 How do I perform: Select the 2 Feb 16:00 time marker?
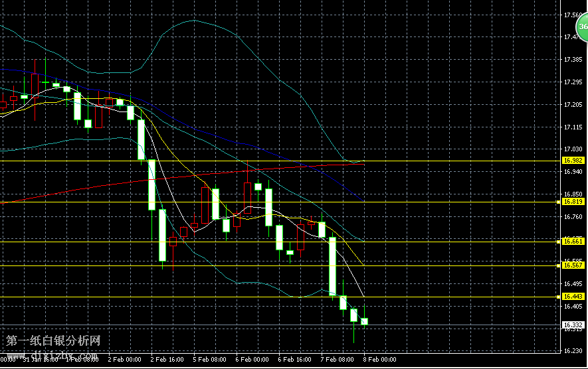pyautogui.click(x=167, y=359)
